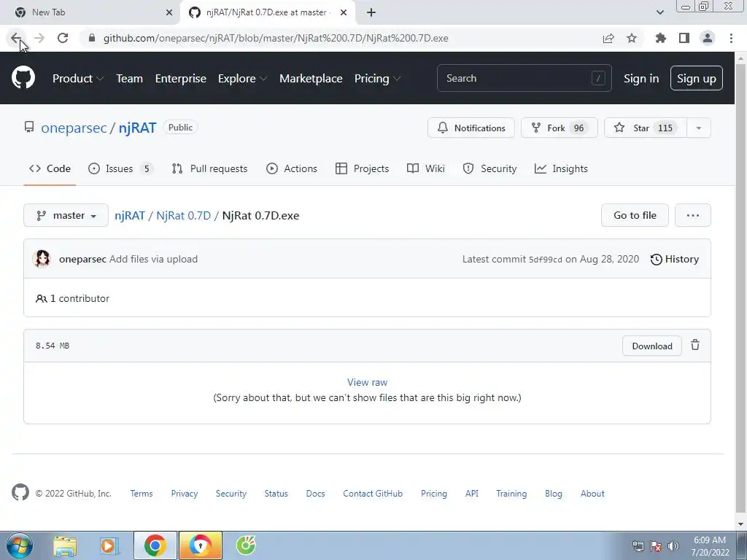Viewport: 747px width, 560px height.
Task: Close the njRAT GitHub tab
Action: pyautogui.click(x=344, y=12)
